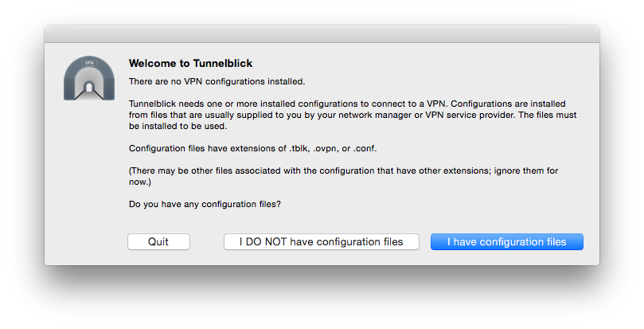Click the "Welcome to Tunnelblick" heading
Screen dimensions: 644x329
[x=190, y=63]
